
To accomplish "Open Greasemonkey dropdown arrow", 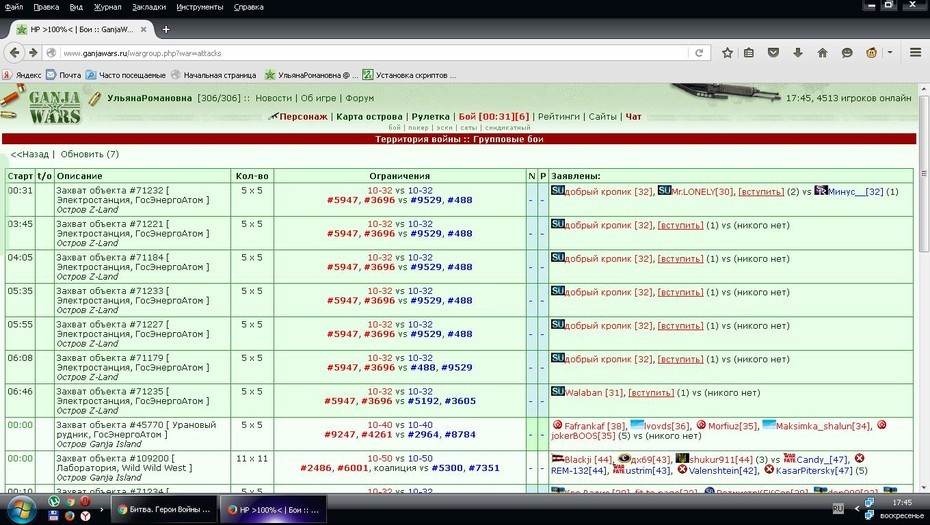I will point(890,53).
